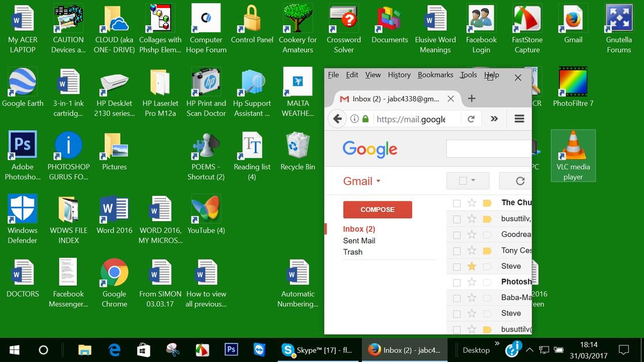Open the File menu in Firefox
The image size is (644, 362).
click(x=333, y=75)
